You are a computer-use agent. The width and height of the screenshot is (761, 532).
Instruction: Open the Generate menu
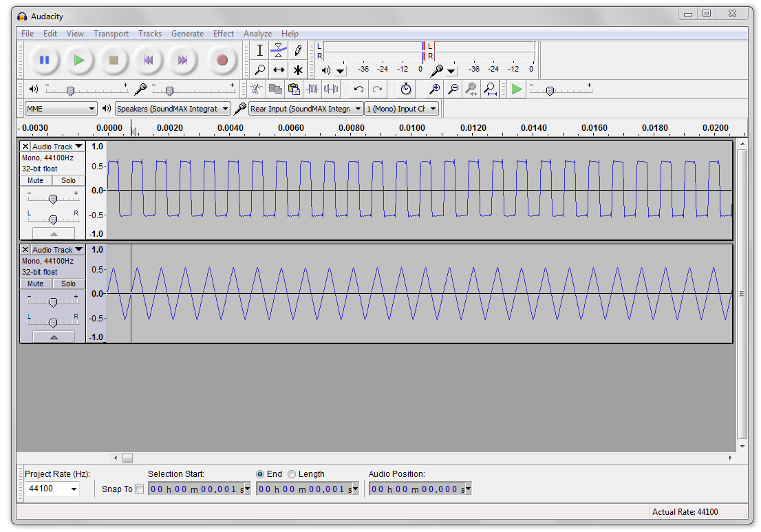pos(187,33)
